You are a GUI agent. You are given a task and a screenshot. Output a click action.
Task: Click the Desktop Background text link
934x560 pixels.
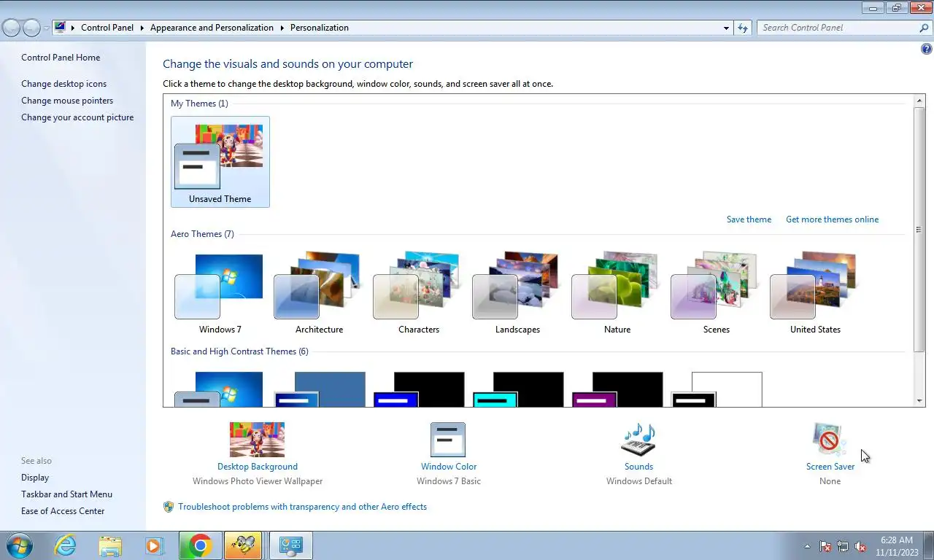257,467
